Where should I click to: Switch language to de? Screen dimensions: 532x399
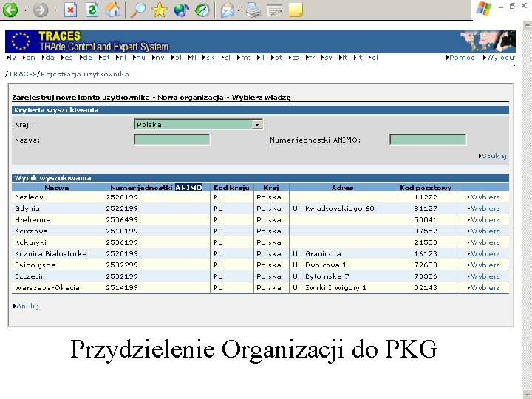(x=86, y=58)
